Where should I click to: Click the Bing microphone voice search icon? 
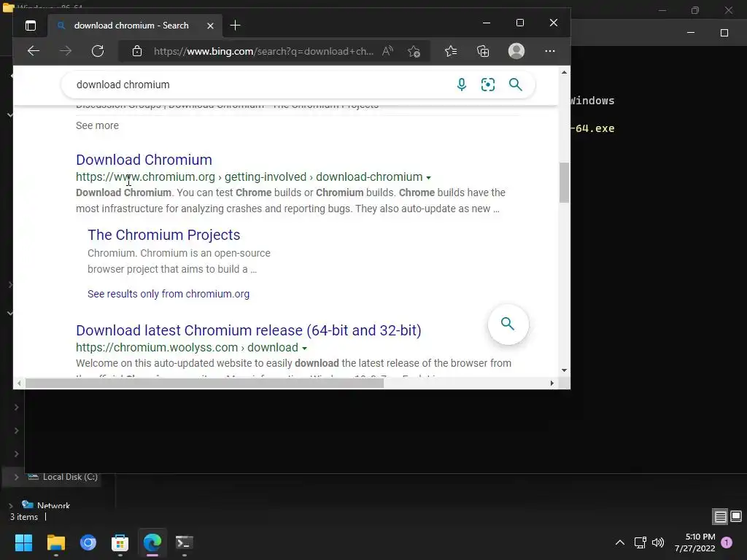click(462, 85)
